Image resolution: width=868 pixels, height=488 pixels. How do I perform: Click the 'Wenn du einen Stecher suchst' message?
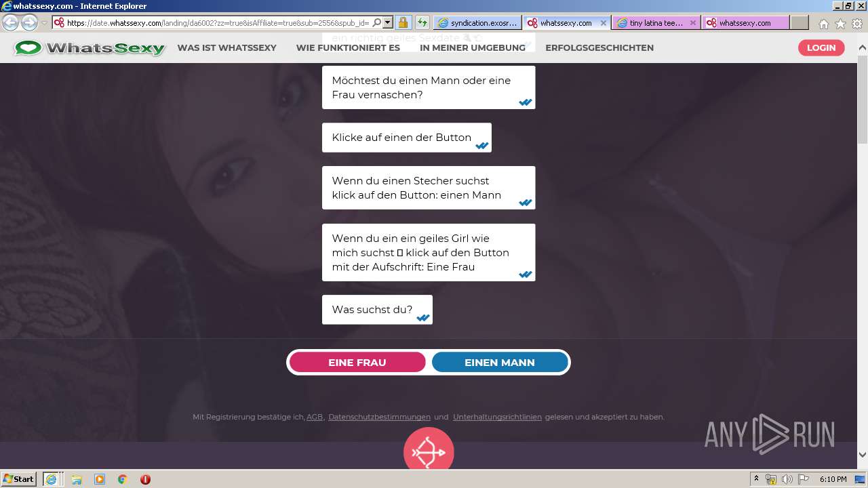[x=429, y=188]
